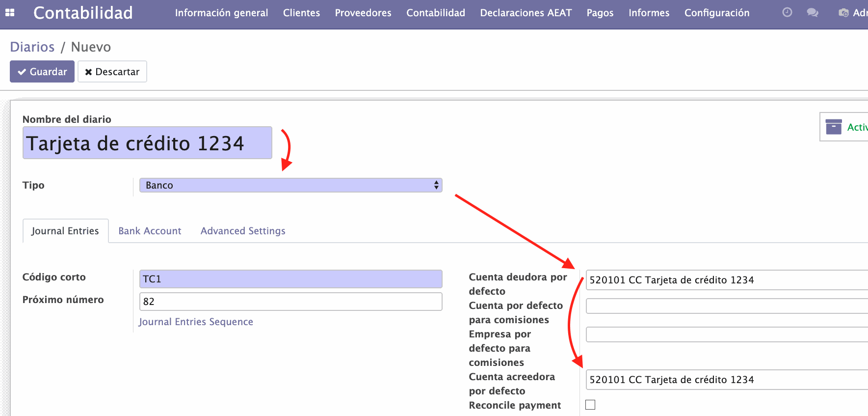Screen dimensions: 868x416
Task: Open the apps grid menu icon
Action: tap(10, 13)
